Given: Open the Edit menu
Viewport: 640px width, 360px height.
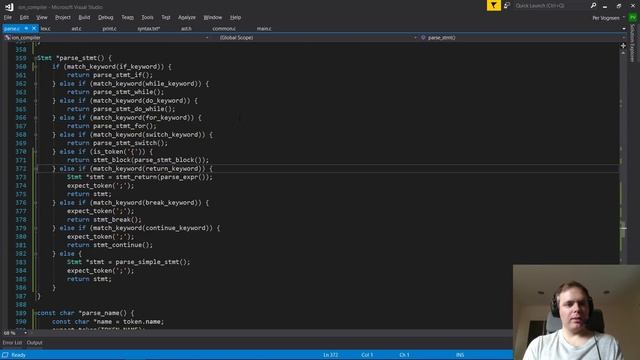Looking at the screenshot, I should click(x=24, y=18).
